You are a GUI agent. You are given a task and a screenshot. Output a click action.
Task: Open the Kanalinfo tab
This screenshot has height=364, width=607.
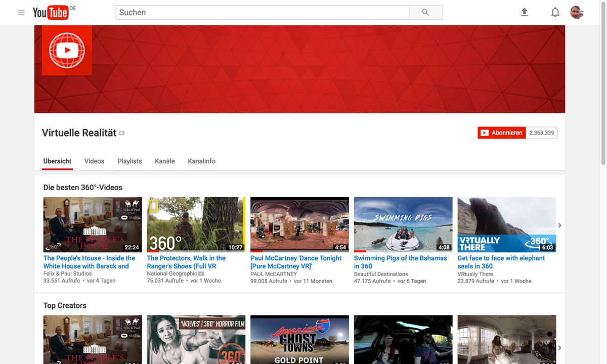click(x=201, y=161)
